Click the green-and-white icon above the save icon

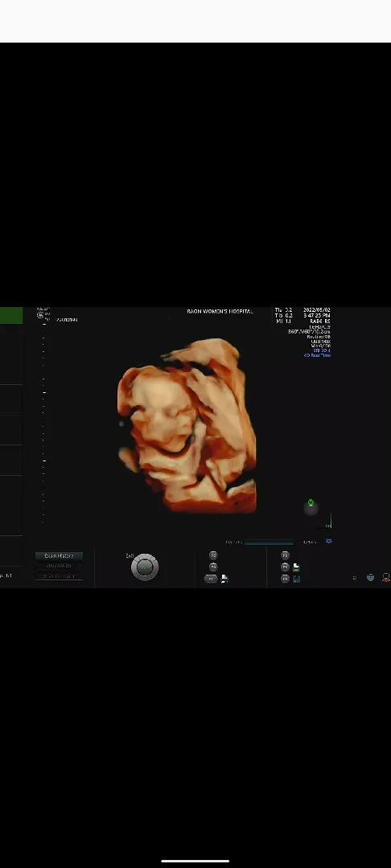296,567
